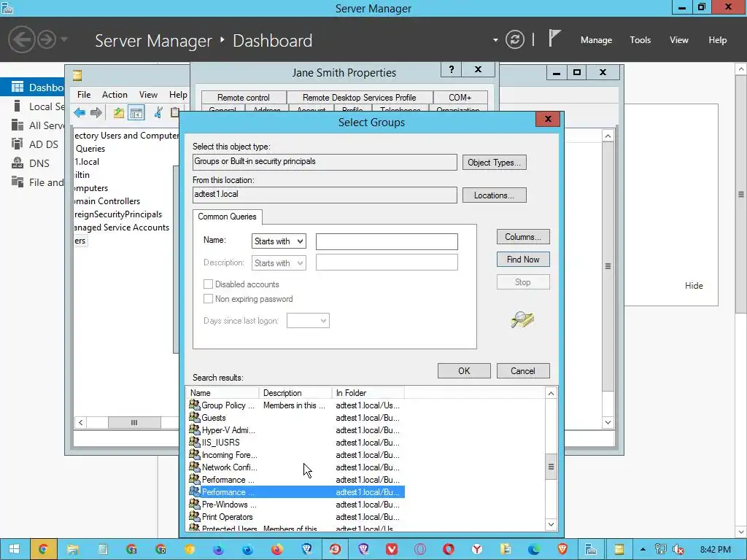The image size is (747, 560).
Task: Open File Explorer from the taskbar
Action: click(x=72, y=550)
